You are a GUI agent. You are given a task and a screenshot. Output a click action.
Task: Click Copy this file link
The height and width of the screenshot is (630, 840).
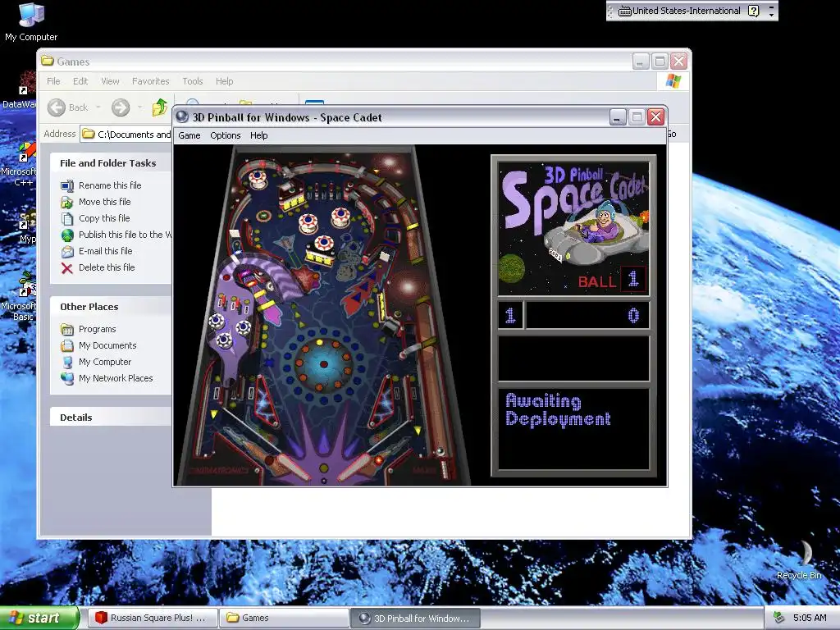tap(104, 218)
